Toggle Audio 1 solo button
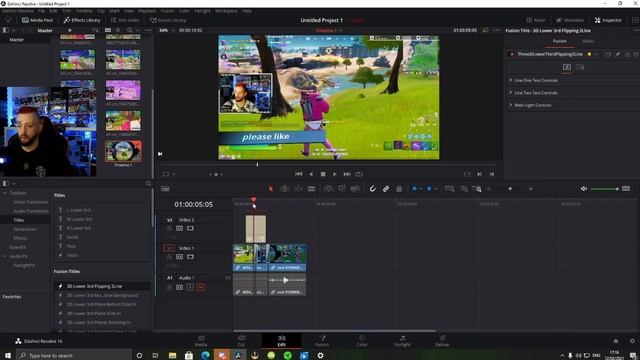Screen dimensions: 640x360 point(190,287)
